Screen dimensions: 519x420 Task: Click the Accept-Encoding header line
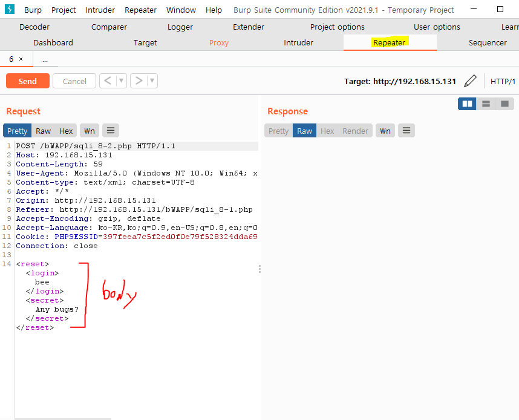88,218
